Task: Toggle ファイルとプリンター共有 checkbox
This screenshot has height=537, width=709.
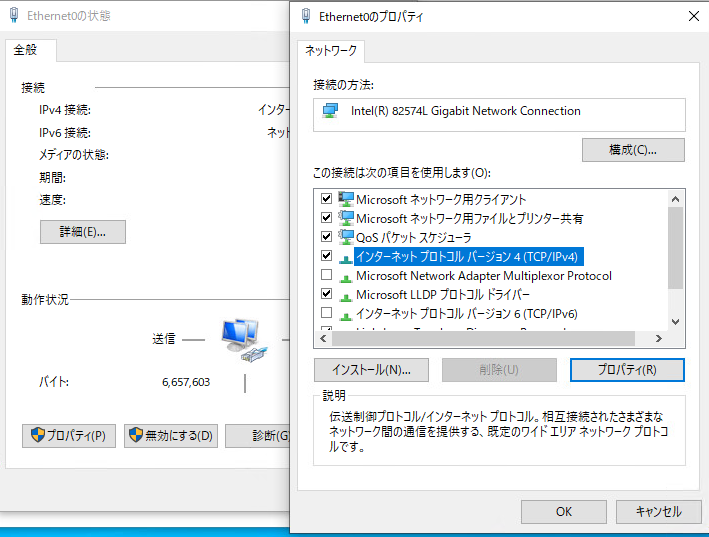Action: click(x=326, y=218)
